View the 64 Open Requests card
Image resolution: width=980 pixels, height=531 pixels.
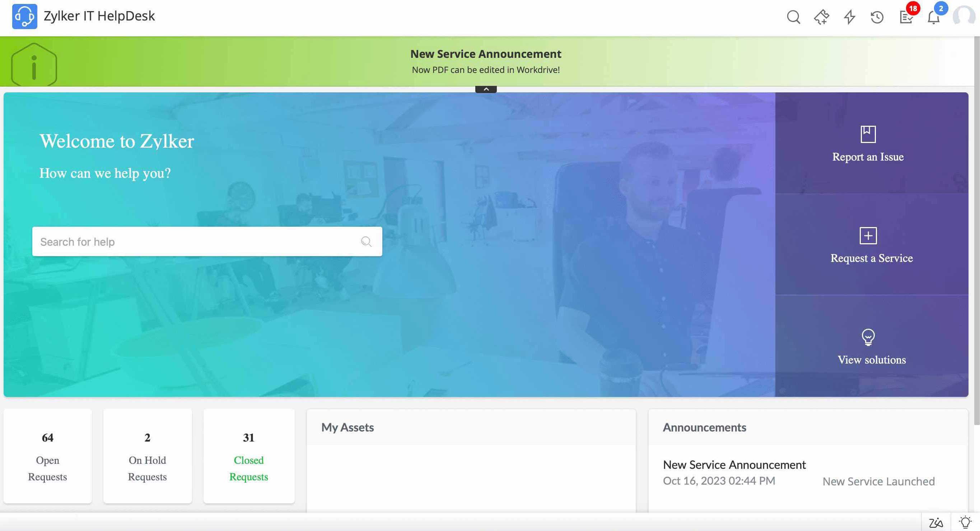click(47, 456)
